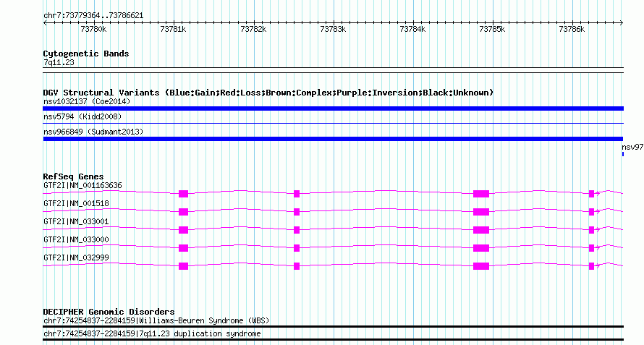
Task: Click the 73784k ruler tick label
Action: pos(412,29)
